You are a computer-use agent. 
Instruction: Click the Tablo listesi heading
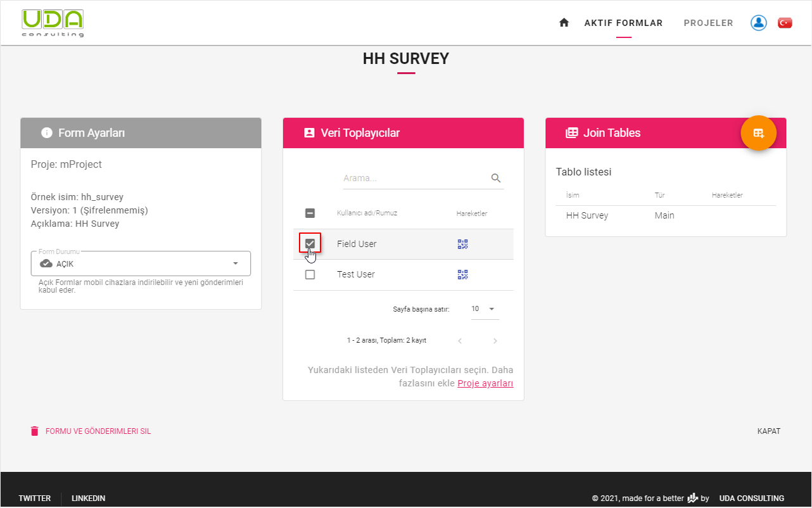coord(583,172)
